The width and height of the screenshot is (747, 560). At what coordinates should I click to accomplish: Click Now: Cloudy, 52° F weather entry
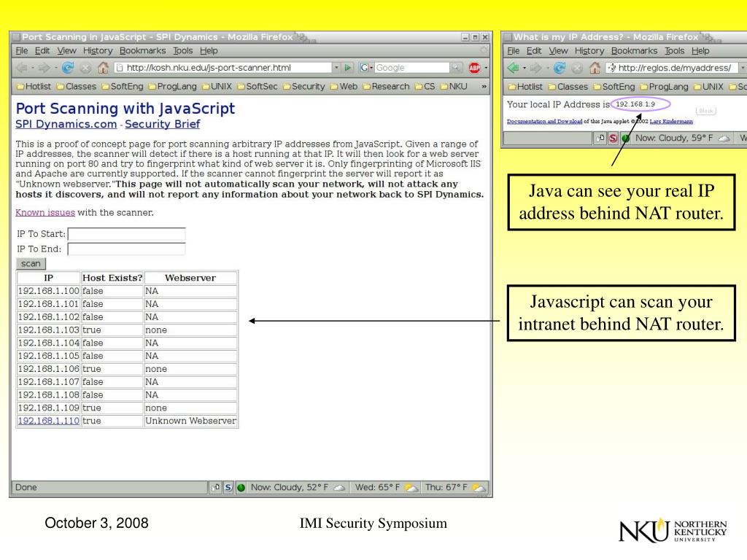[298, 488]
